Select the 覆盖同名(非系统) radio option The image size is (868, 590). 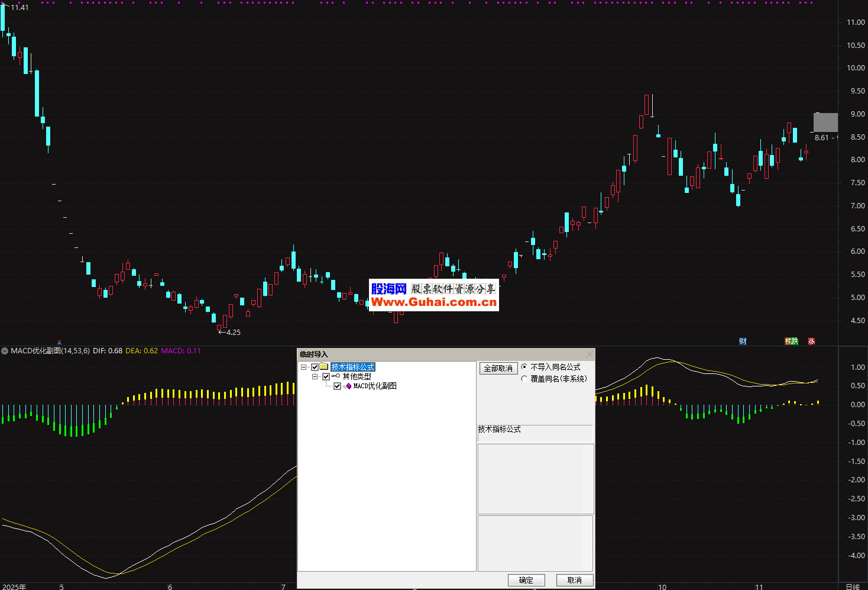tap(524, 379)
